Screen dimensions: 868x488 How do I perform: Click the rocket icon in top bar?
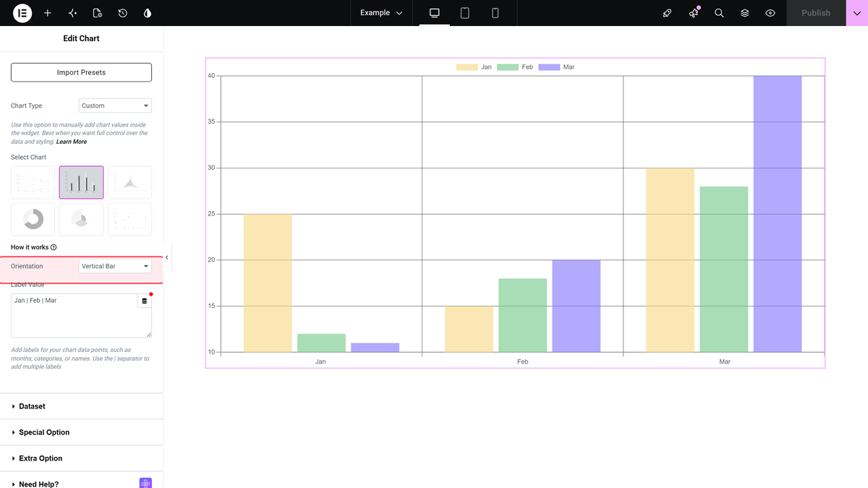pos(668,13)
